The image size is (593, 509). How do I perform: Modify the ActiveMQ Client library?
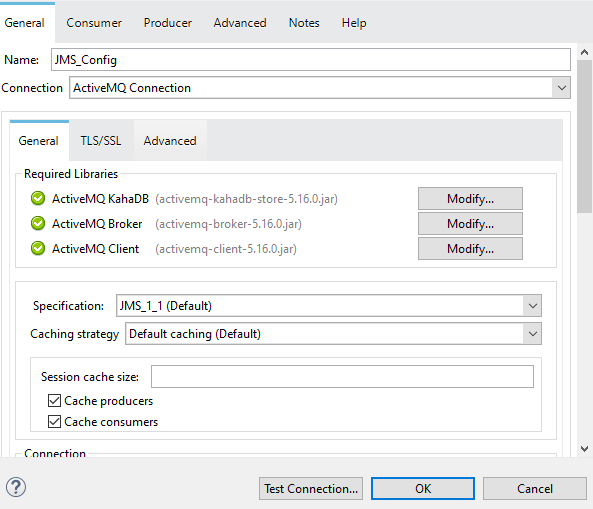470,248
